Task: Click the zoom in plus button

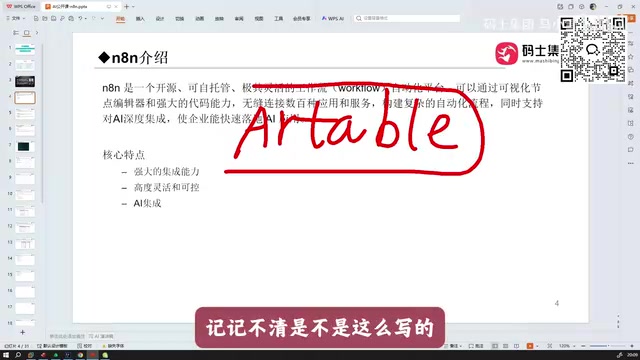Action: coord(631,346)
